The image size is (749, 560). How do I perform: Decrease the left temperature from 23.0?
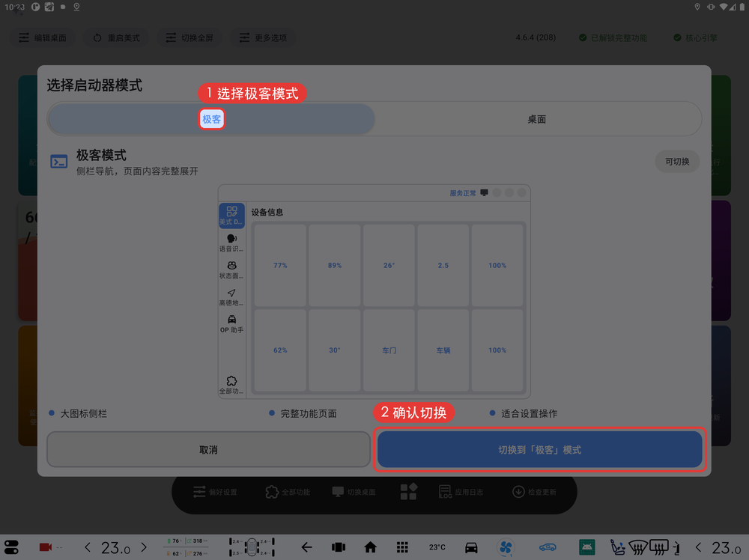pos(88,547)
